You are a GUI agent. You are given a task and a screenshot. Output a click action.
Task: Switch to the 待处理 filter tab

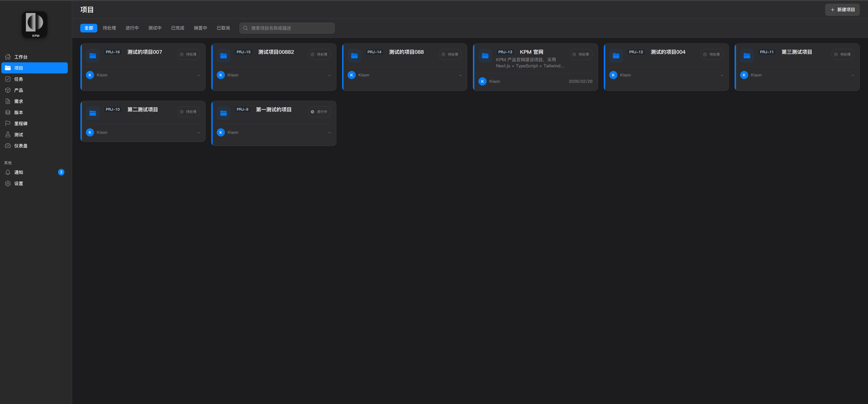(109, 28)
